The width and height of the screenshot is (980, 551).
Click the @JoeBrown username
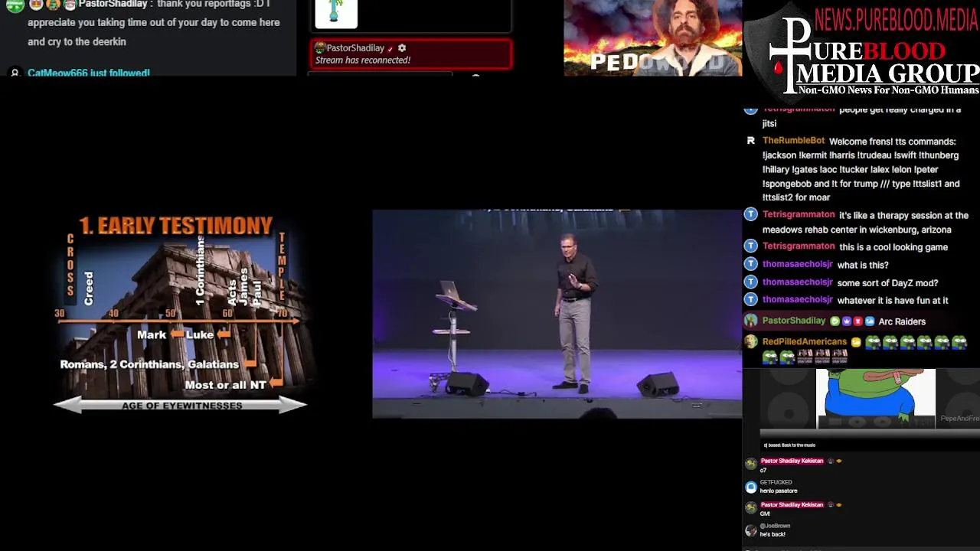(775, 526)
